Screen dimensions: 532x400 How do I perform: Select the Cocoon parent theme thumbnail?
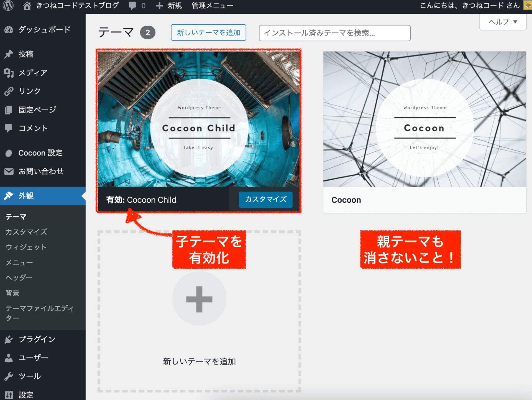pos(424,119)
